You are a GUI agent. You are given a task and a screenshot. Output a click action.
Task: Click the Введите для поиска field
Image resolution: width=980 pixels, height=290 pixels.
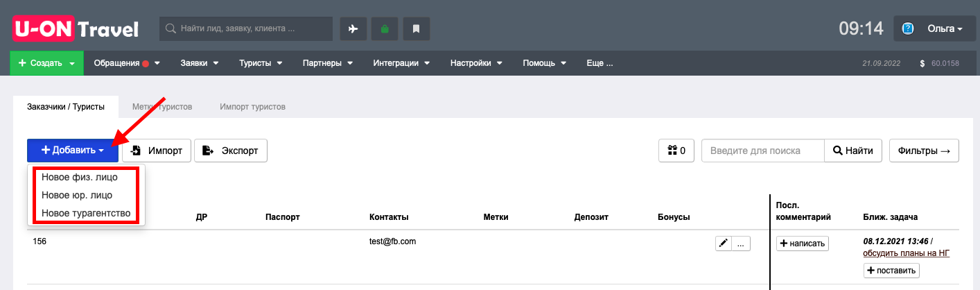tap(762, 151)
